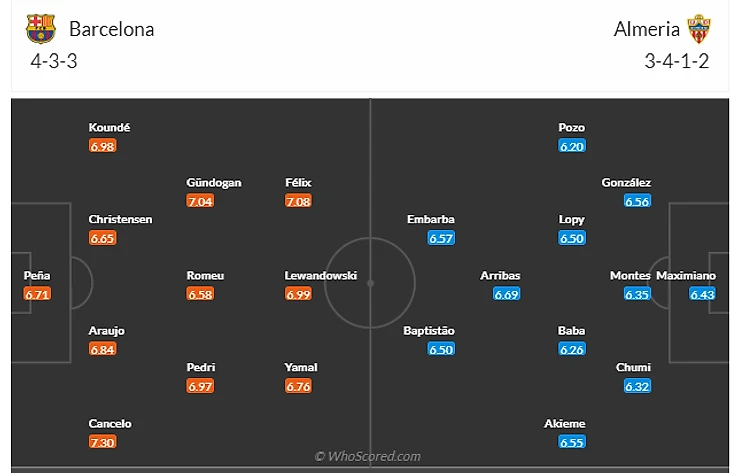
Task: Click Félix's 7.08 rating badge
Action: pos(298,201)
